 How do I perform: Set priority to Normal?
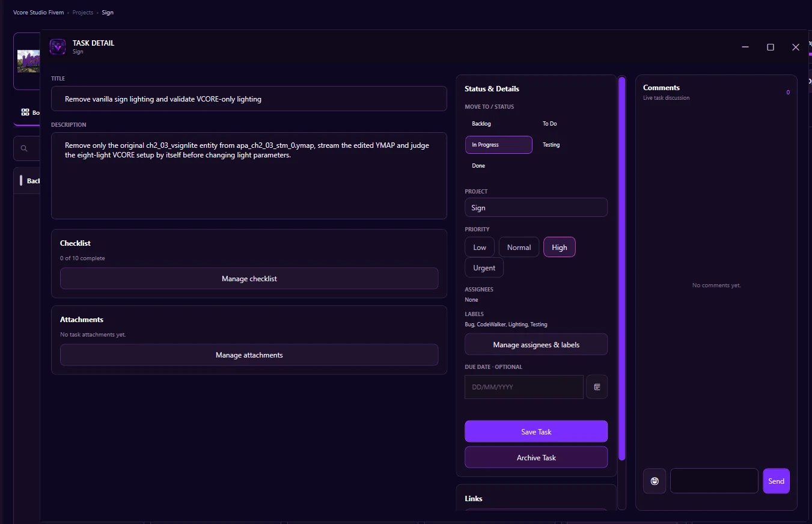tap(519, 247)
